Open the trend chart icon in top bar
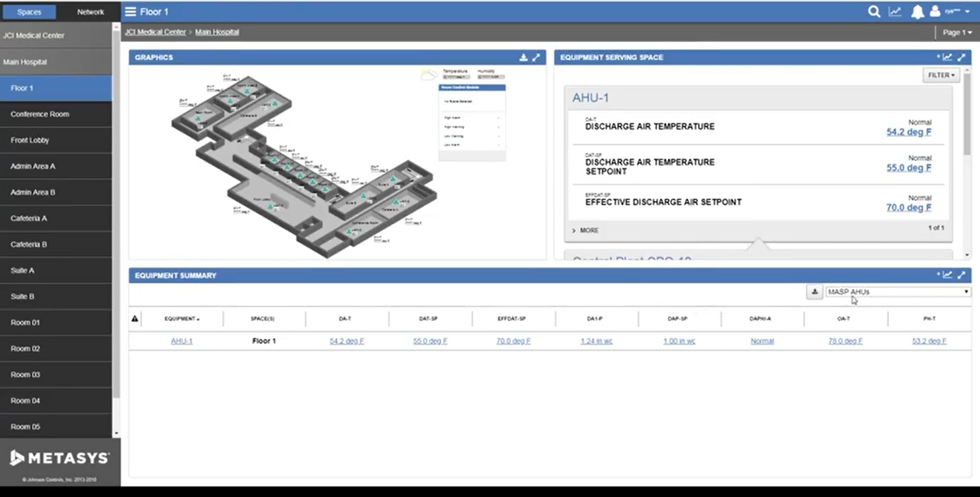The height and width of the screenshot is (497, 980). [x=895, y=11]
